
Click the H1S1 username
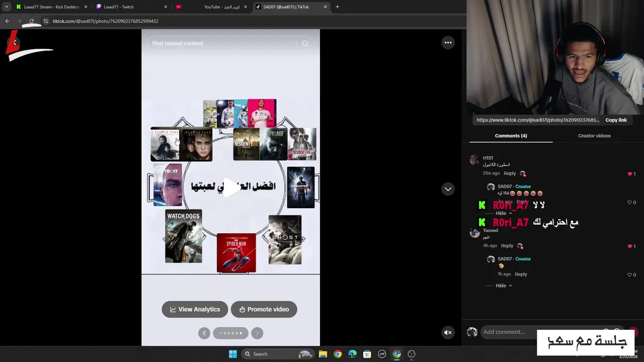(x=488, y=158)
